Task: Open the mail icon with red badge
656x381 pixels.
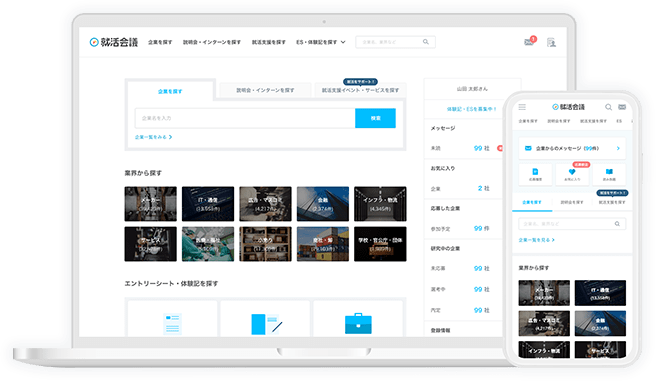Action: click(x=530, y=41)
